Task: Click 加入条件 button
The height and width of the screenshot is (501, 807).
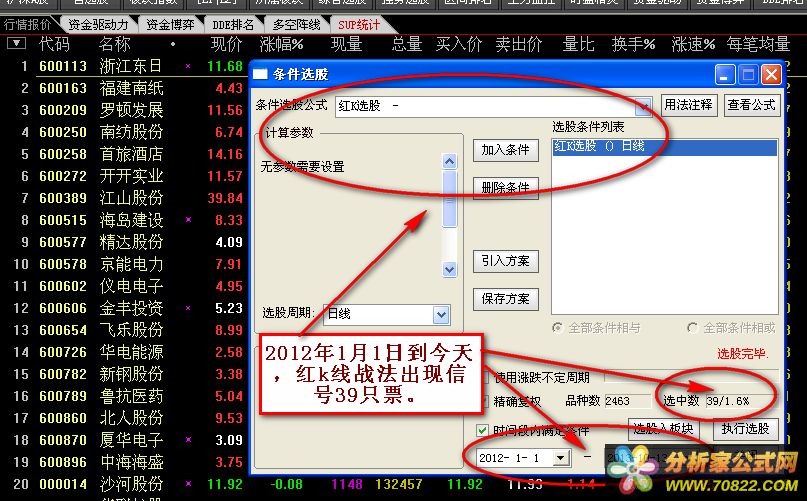Action: coord(505,150)
